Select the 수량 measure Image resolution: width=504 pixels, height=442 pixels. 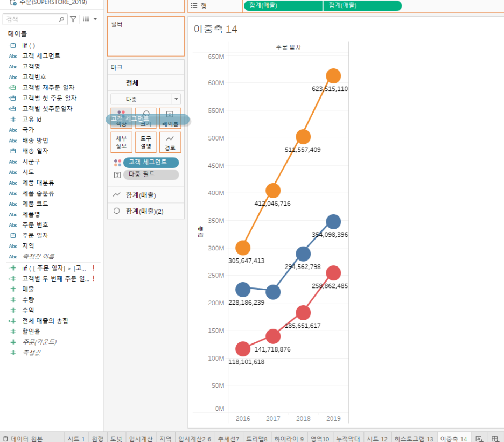[28, 300]
